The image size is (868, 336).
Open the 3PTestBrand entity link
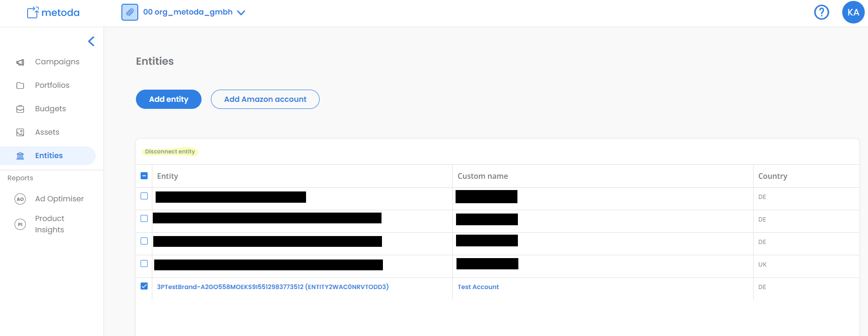coord(273,287)
